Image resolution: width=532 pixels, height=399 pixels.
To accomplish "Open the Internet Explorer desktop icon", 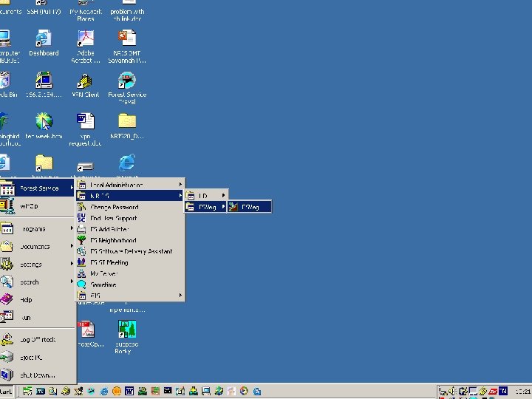I will tap(127, 163).
